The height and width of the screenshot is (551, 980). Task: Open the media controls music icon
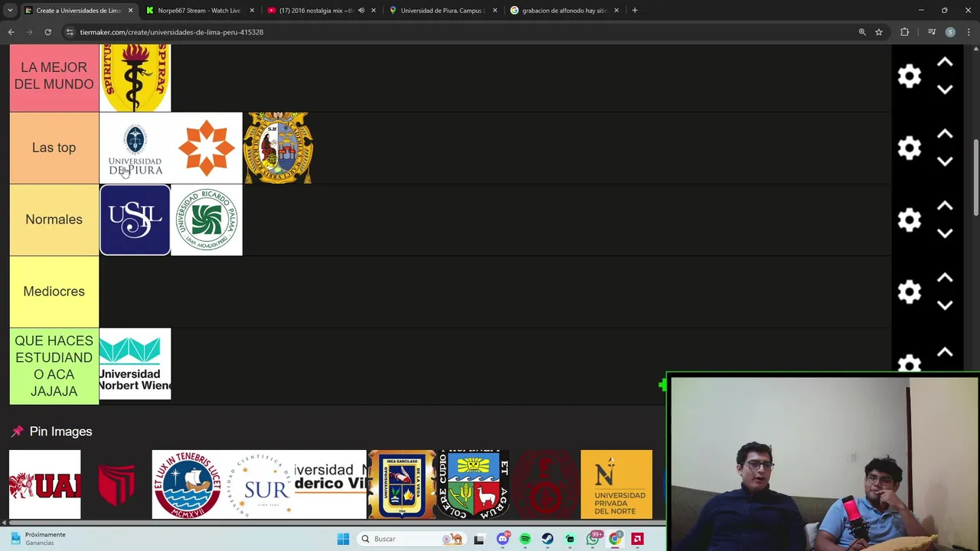click(x=932, y=32)
